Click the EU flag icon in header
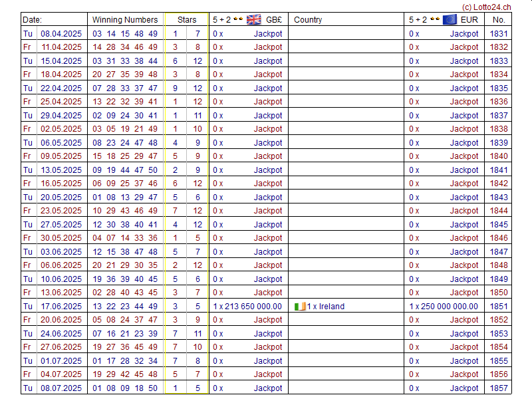This screenshot has width=532, height=399. 450,19
